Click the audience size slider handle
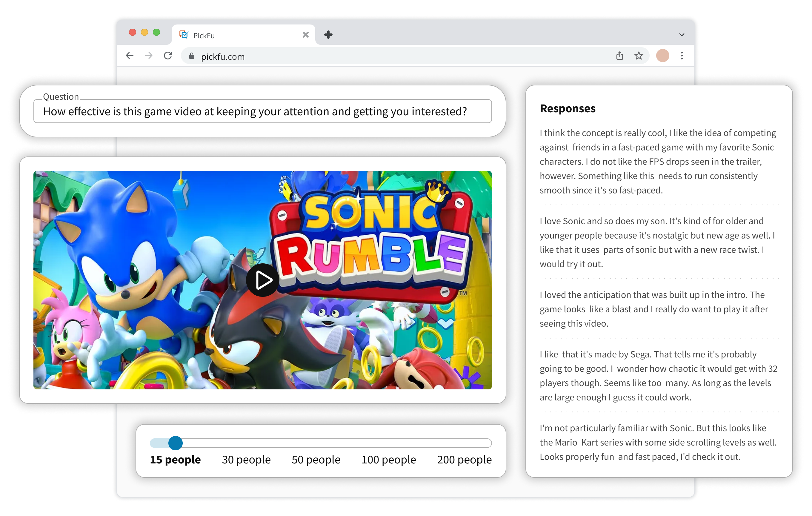This screenshot has width=812, height=516. coord(175,443)
